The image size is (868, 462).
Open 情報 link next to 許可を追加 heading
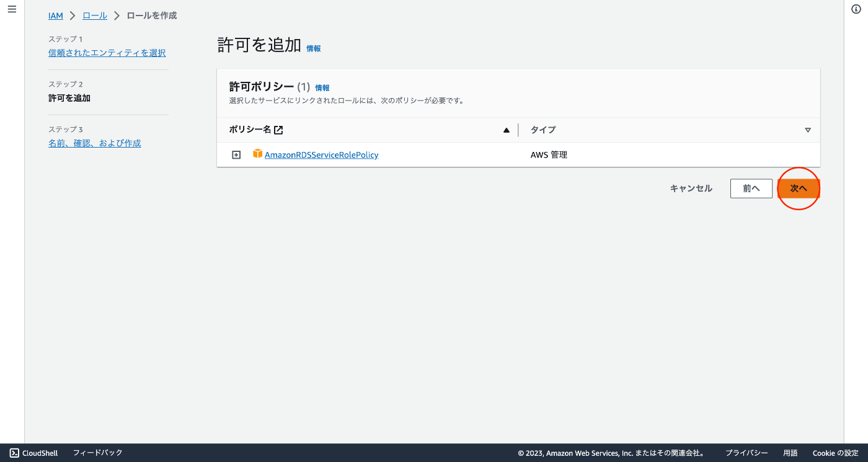[x=314, y=48]
